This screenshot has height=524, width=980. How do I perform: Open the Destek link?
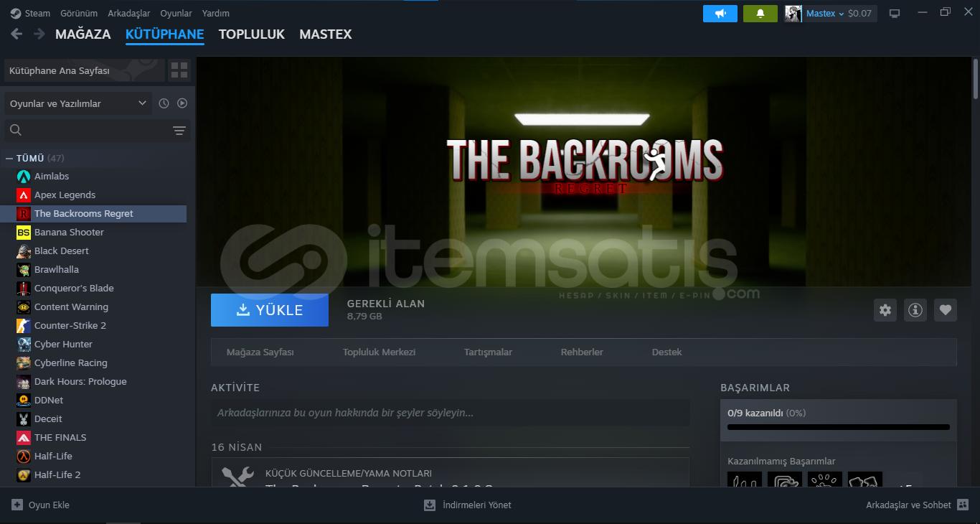coord(667,352)
